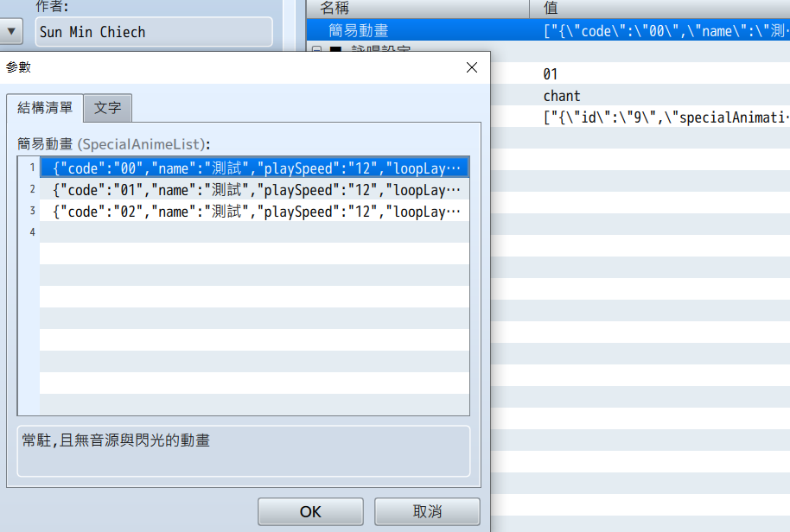Collapse the expander beside the obscured group row
Viewport: 790px width, 532px height.
tap(317, 49)
